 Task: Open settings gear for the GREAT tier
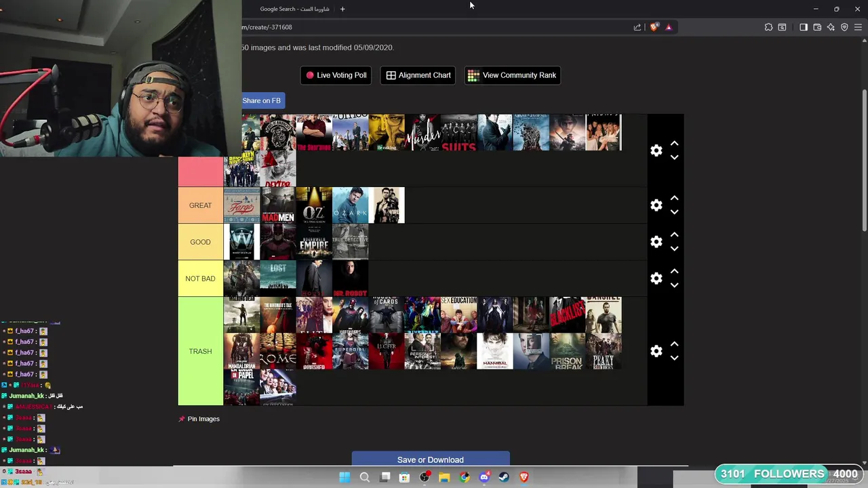coord(656,205)
